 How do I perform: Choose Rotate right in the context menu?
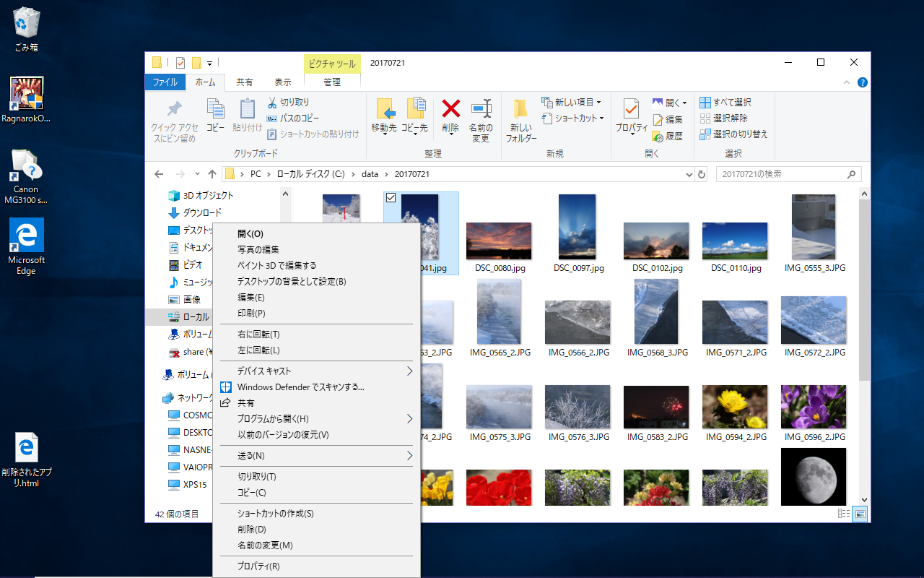316,335
